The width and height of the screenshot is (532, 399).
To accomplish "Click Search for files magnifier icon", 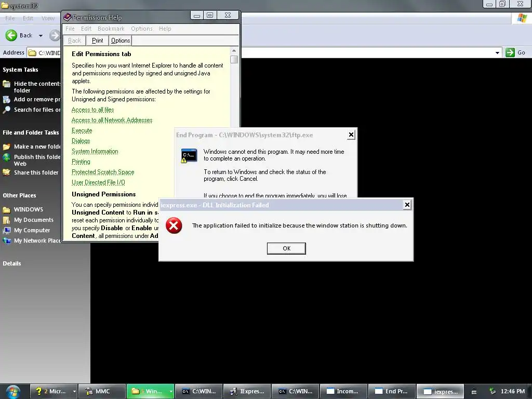I will click(6, 110).
